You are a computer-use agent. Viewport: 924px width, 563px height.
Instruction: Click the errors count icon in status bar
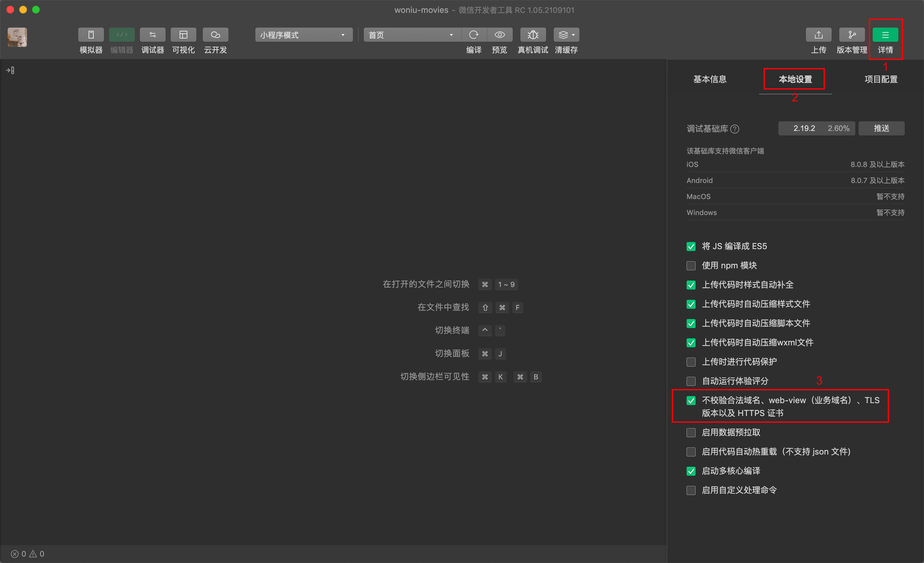15,554
